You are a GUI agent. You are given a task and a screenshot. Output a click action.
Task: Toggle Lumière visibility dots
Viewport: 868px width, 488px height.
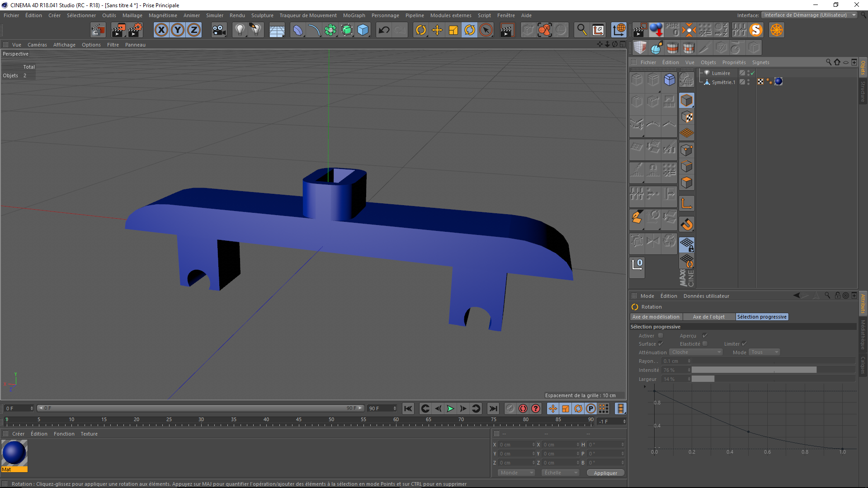[748, 73]
